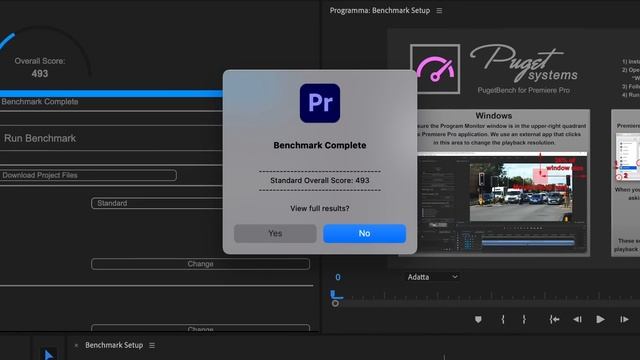Click the Mark Out bracket icon

point(524,320)
